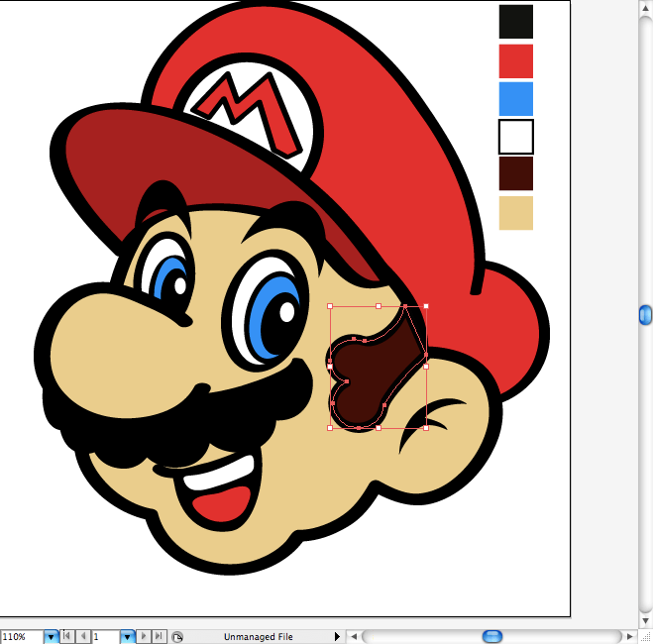Go to the next artboard

coord(144,636)
